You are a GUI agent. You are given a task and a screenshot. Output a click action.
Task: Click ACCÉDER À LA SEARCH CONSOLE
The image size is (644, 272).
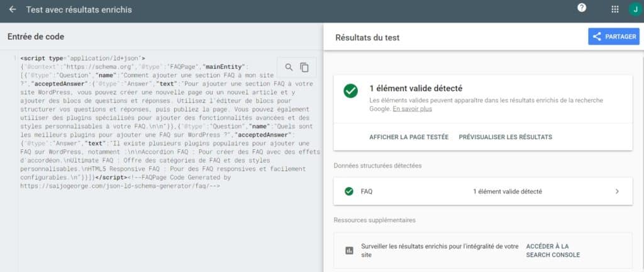(553, 251)
